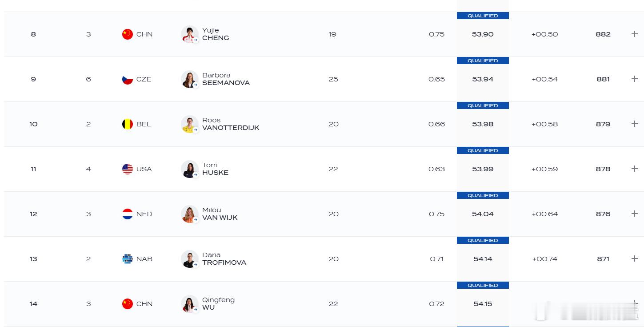Open Yujie Cheng's athlete photo

pyautogui.click(x=190, y=34)
